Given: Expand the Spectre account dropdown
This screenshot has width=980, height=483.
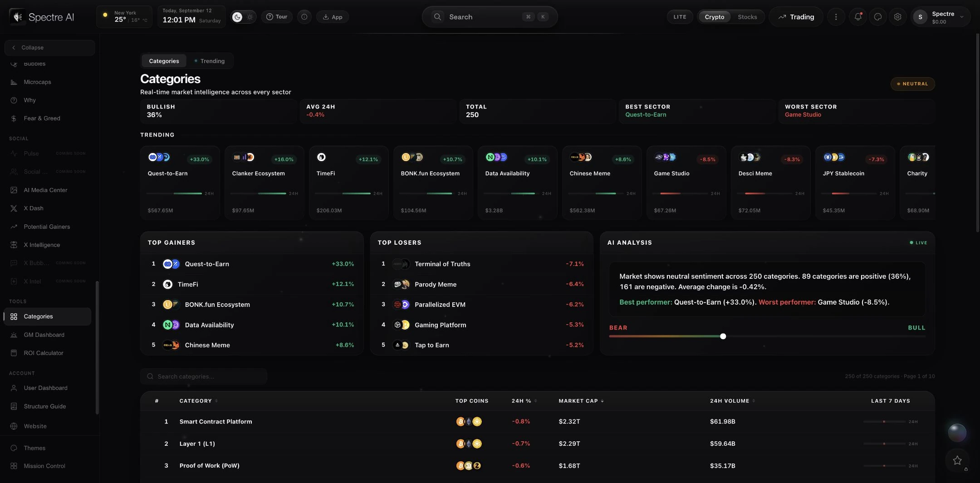Looking at the screenshot, I should coord(961,17).
